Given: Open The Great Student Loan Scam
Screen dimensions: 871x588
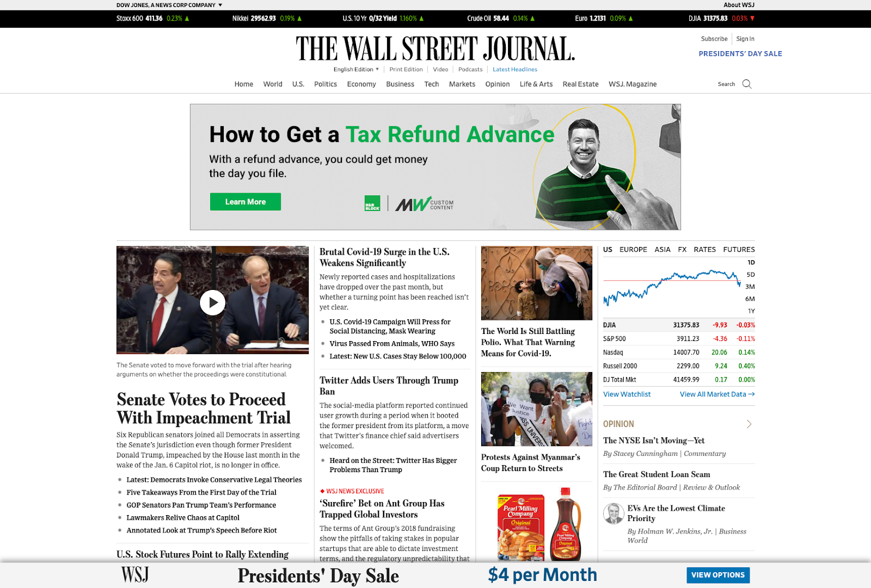Looking at the screenshot, I should tap(657, 474).
